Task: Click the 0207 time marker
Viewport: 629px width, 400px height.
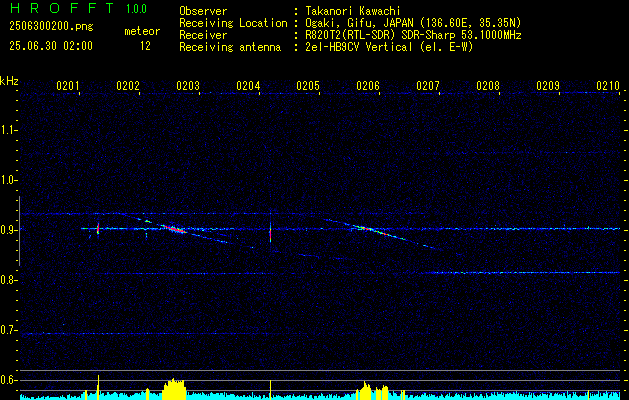Action: pos(428,86)
